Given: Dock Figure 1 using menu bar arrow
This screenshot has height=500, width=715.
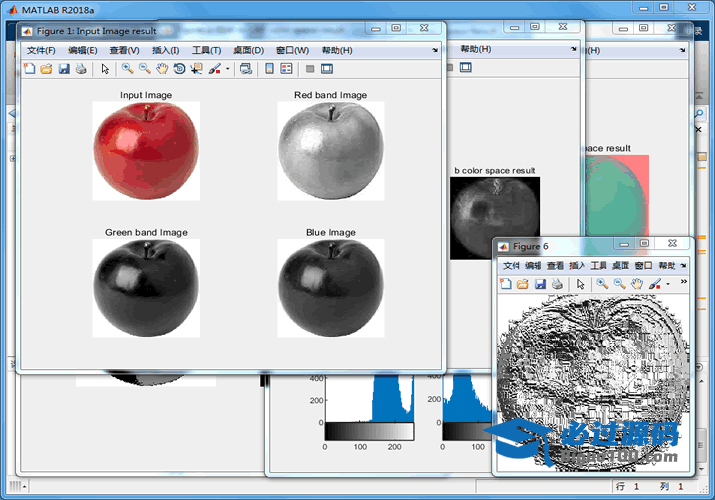Looking at the screenshot, I should click(x=435, y=50).
